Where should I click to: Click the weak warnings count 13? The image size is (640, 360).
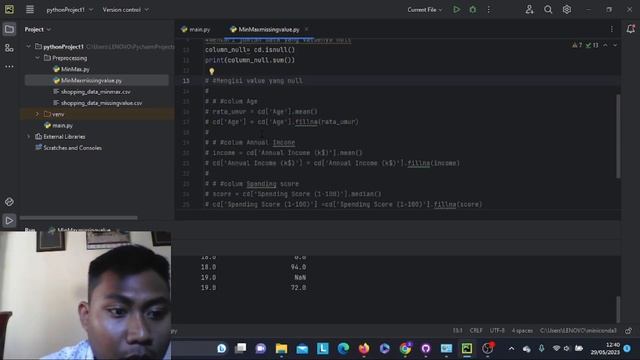pyautogui.click(x=592, y=45)
